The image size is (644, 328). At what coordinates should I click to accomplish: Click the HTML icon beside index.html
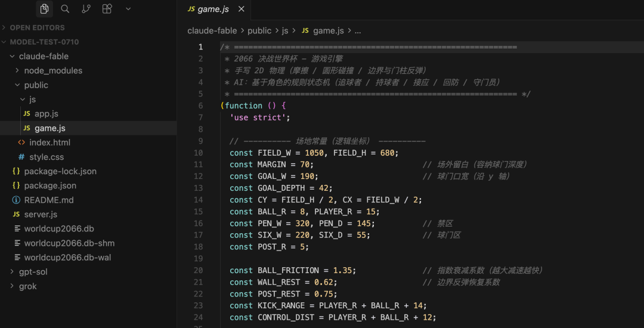pos(21,143)
